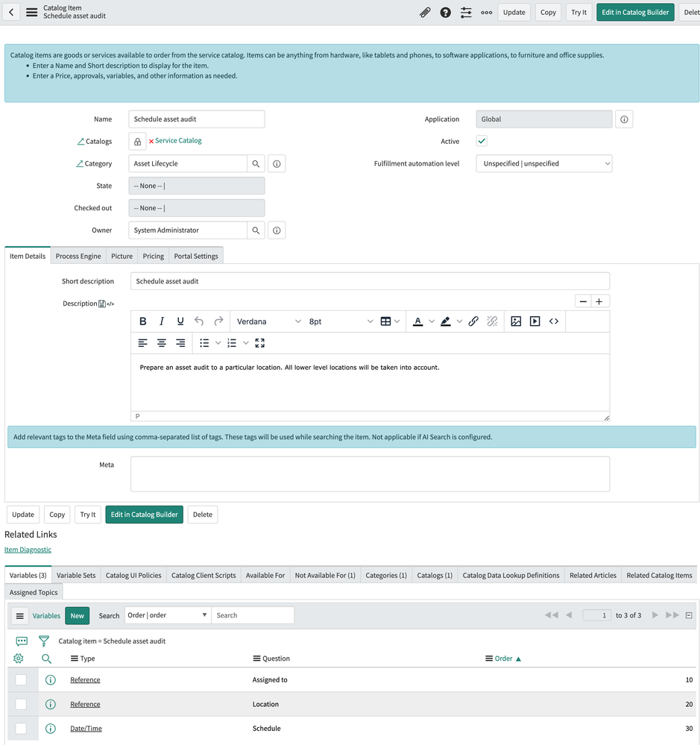Click Try It button in header
The height and width of the screenshot is (745, 700).
point(579,13)
